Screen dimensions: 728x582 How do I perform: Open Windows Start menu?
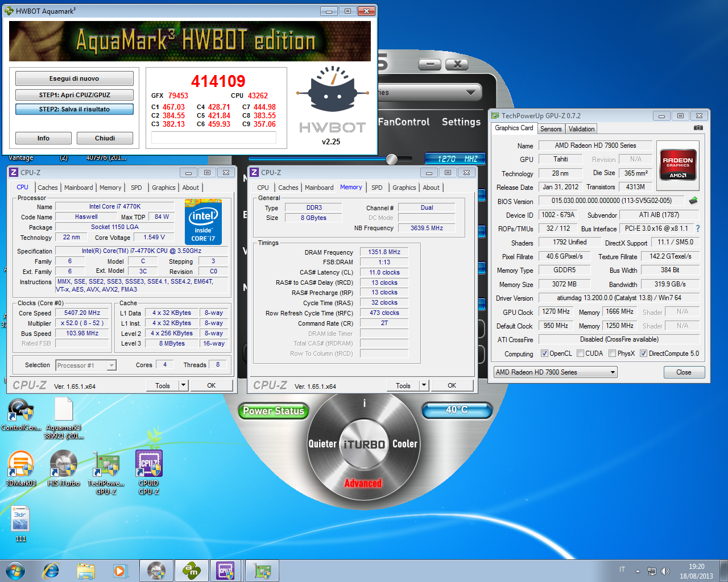(15, 571)
